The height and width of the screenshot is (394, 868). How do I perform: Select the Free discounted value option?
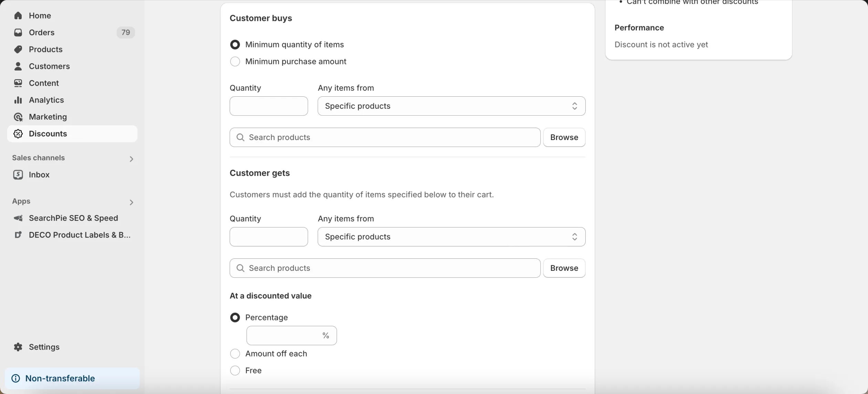pyautogui.click(x=235, y=371)
